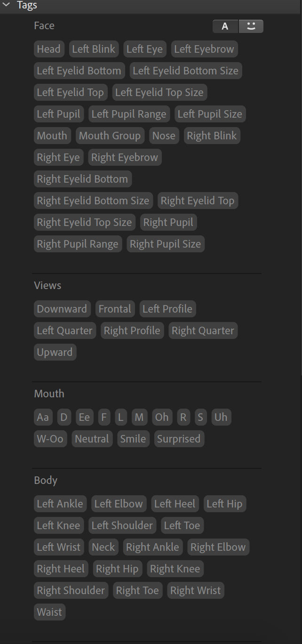
Task: Click the Left Pupil Range tag
Action: [129, 114]
